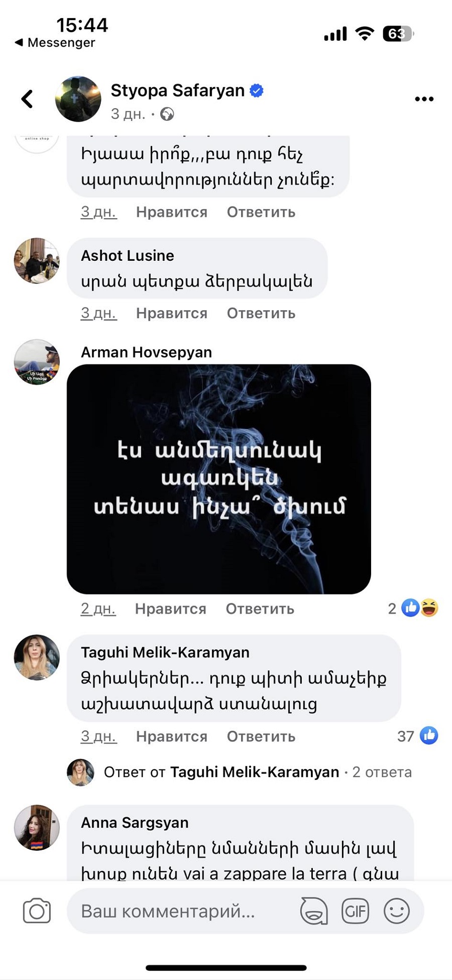Tap the back arrow icon
452x980 pixels.
(x=27, y=99)
